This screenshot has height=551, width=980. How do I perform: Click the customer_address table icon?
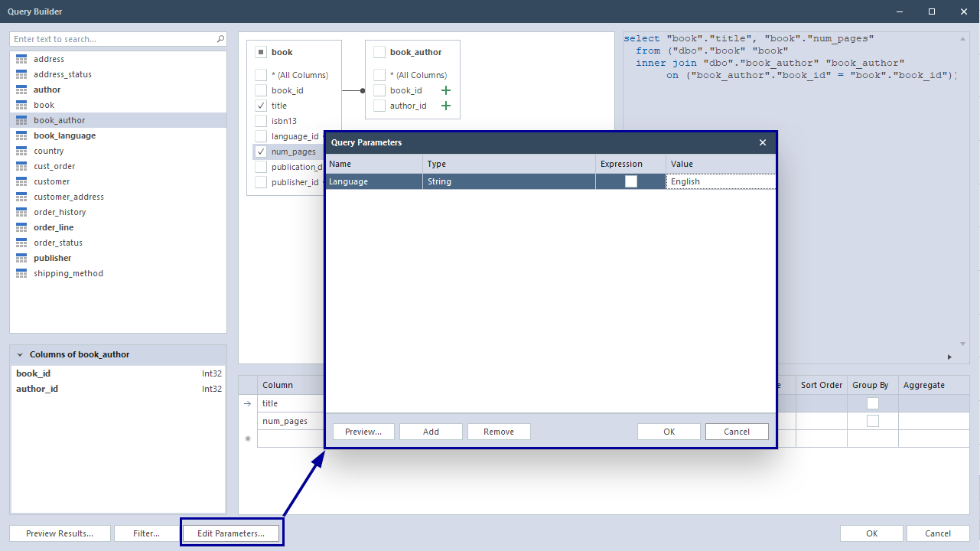click(21, 197)
